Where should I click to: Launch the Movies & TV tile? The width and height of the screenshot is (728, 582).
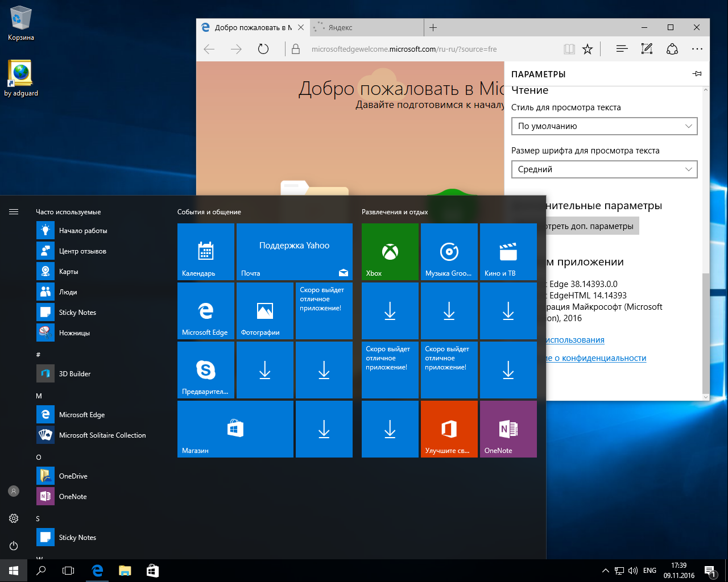(508, 252)
